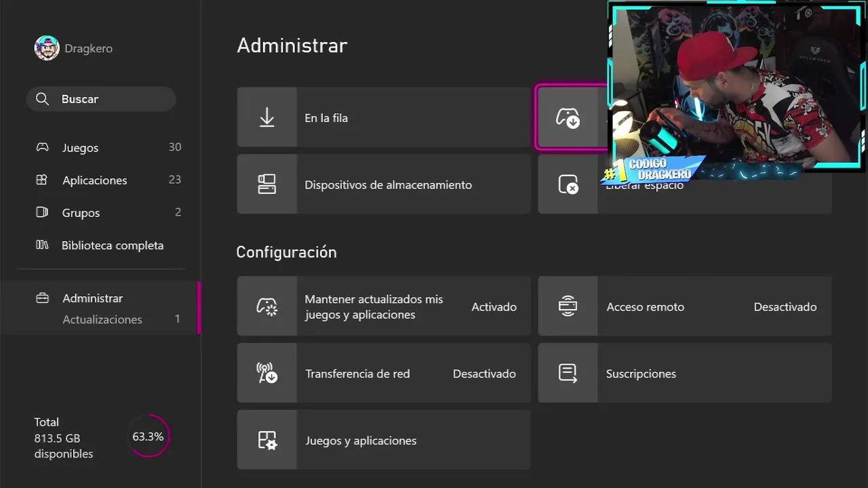Open Dispositivos de almacenamiento tile
The width and height of the screenshot is (868, 488).
click(384, 184)
